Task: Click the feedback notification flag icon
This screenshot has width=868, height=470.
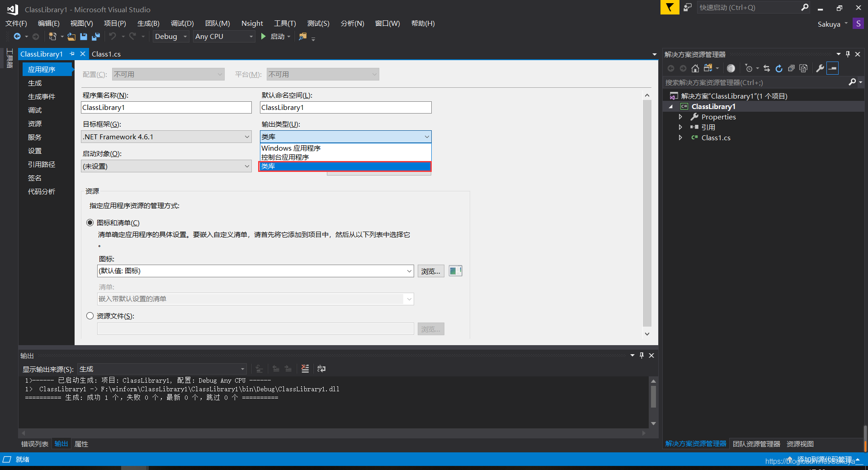Action: (x=670, y=7)
